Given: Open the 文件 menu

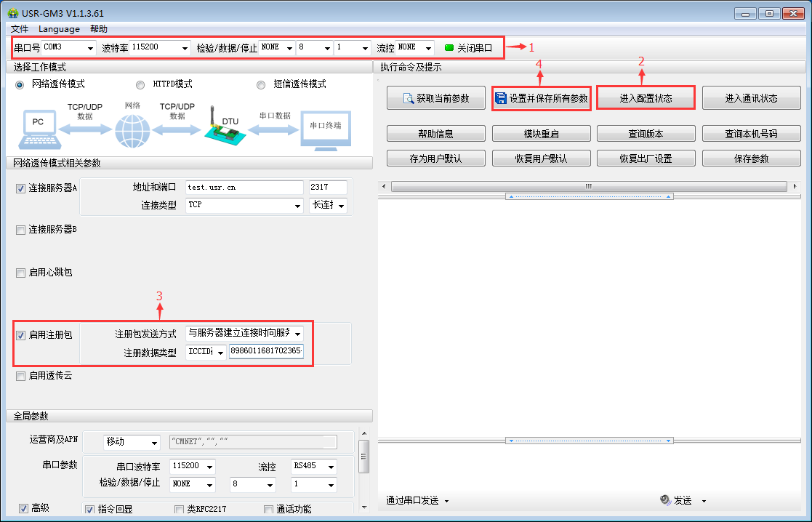Looking at the screenshot, I should tap(20, 29).
